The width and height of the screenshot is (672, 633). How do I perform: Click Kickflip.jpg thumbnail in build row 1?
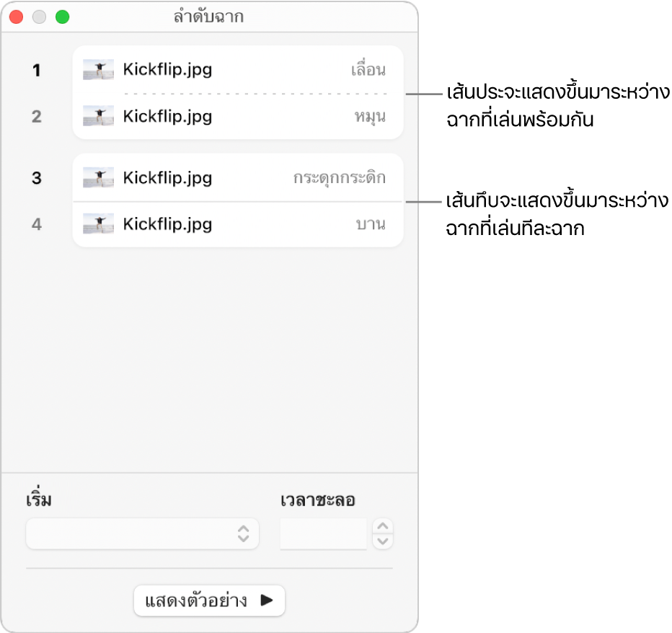pyautogui.click(x=98, y=70)
